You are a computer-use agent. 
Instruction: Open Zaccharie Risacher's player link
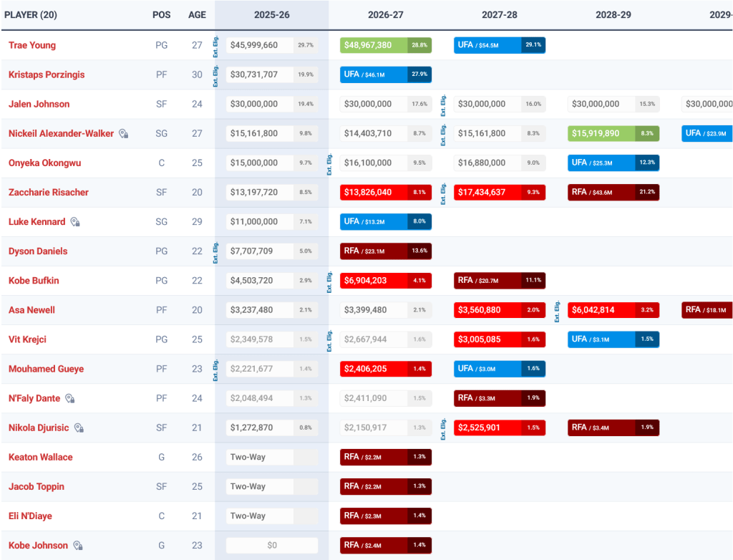tap(48, 192)
